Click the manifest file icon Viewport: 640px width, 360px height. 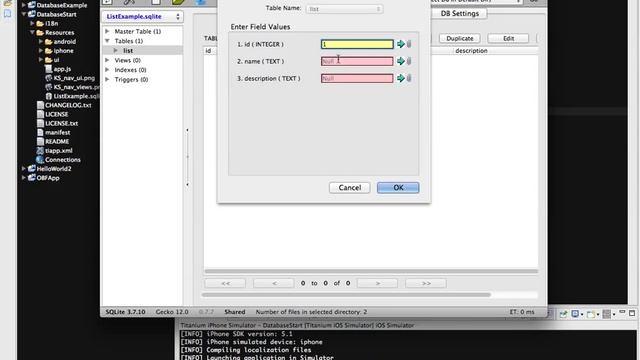(x=40, y=133)
